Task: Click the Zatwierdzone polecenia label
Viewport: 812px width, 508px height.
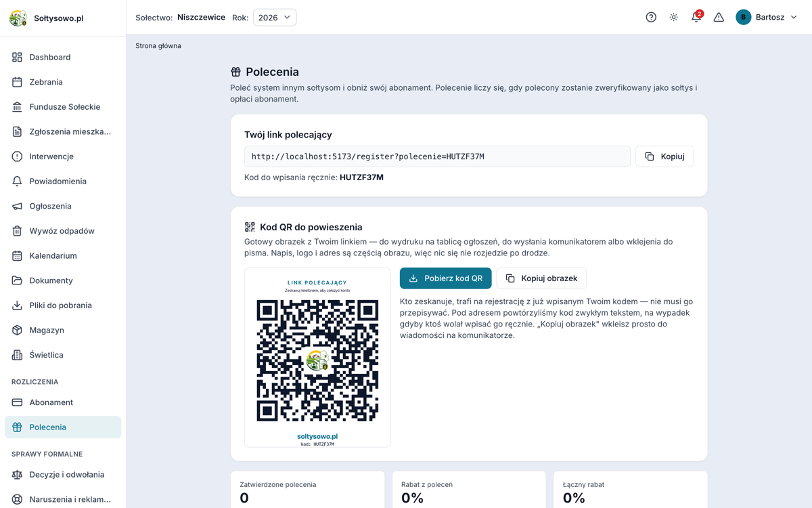Action: 278,485
